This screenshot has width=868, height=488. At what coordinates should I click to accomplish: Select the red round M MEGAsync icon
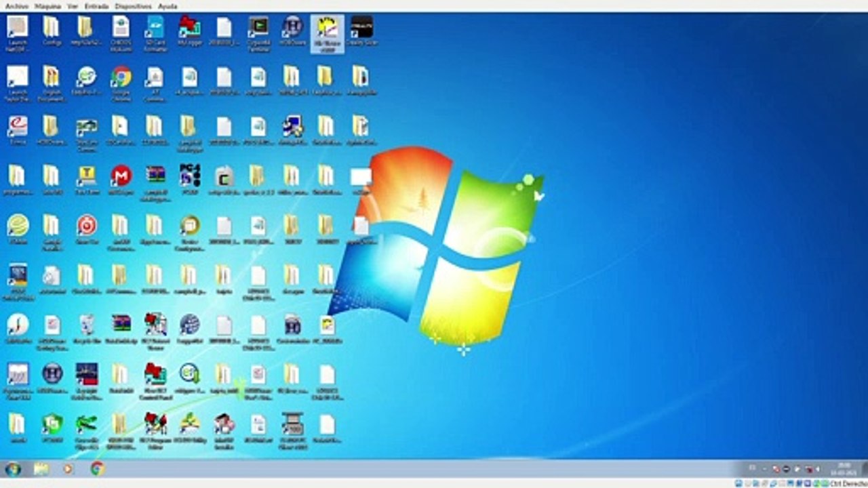(x=121, y=181)
